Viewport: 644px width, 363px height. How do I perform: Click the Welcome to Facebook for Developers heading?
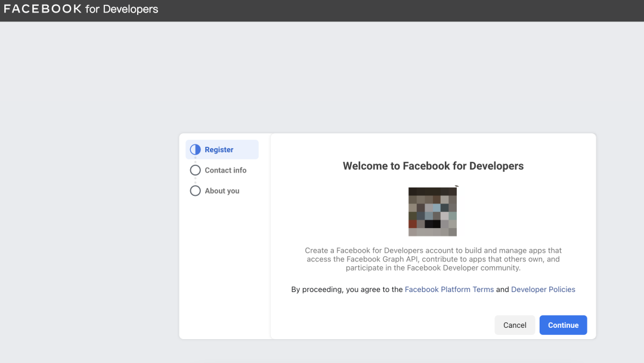(x=433, y=166)
